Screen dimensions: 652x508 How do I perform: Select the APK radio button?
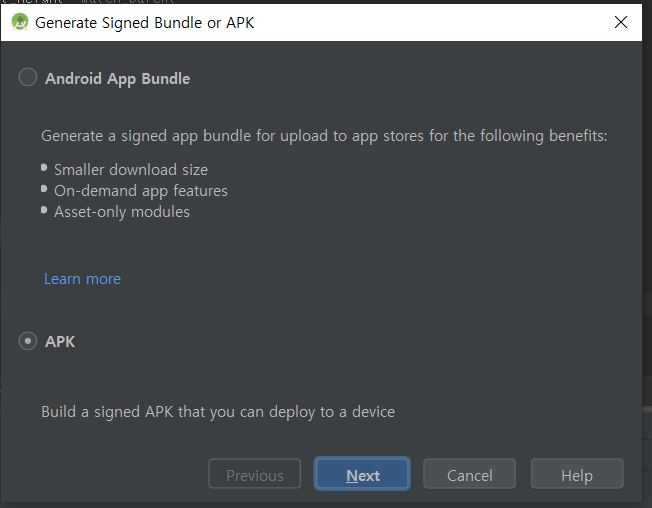click(x=28, y=341)
